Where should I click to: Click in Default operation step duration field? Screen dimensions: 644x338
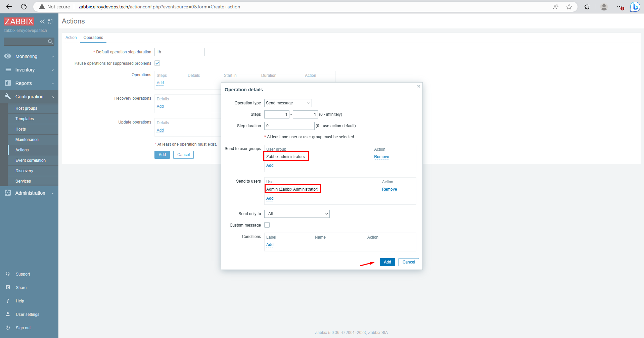(180, 52)
